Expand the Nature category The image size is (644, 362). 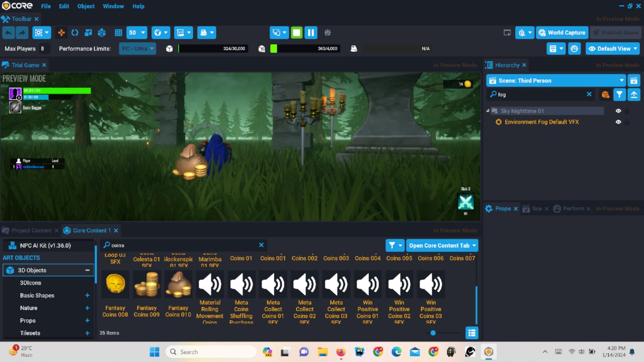pos(87,308)
